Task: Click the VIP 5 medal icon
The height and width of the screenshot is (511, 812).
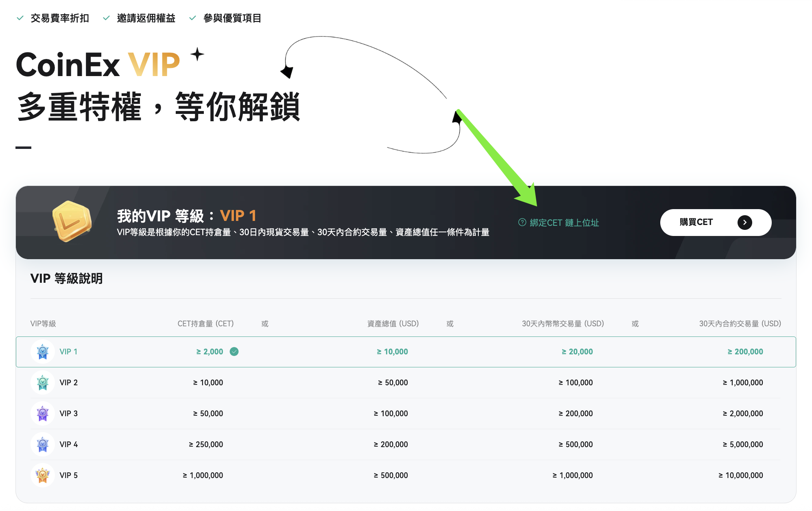Action: click(43, 475)
